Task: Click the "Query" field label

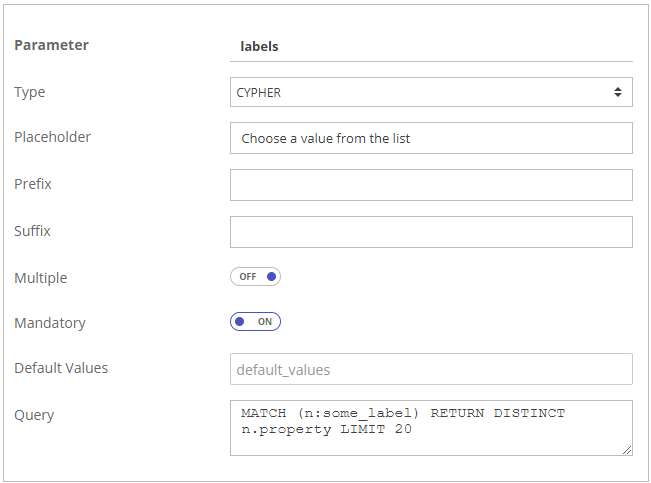Action: point(34,415)
